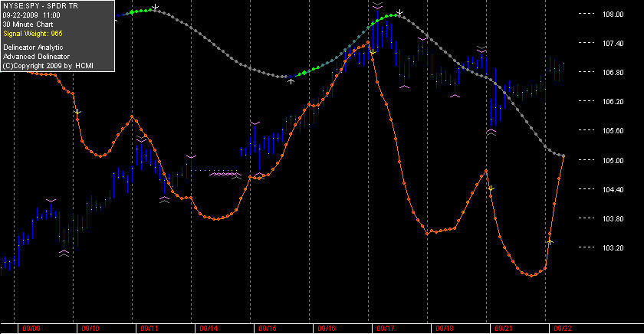Click the row of pink chevrons near 09/14
The image size is (644, 334).
click(224, 175)
